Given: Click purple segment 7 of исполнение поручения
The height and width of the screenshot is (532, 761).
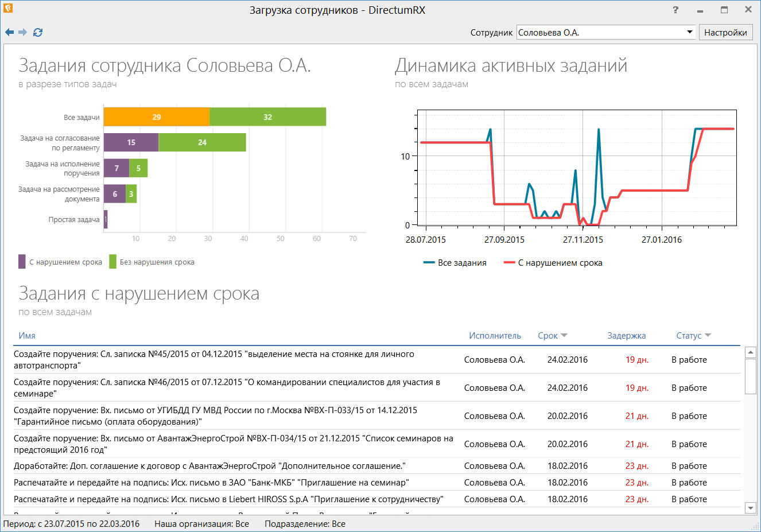Looking at the screenshot, I should pyautogui.click(x=117, y=168).
